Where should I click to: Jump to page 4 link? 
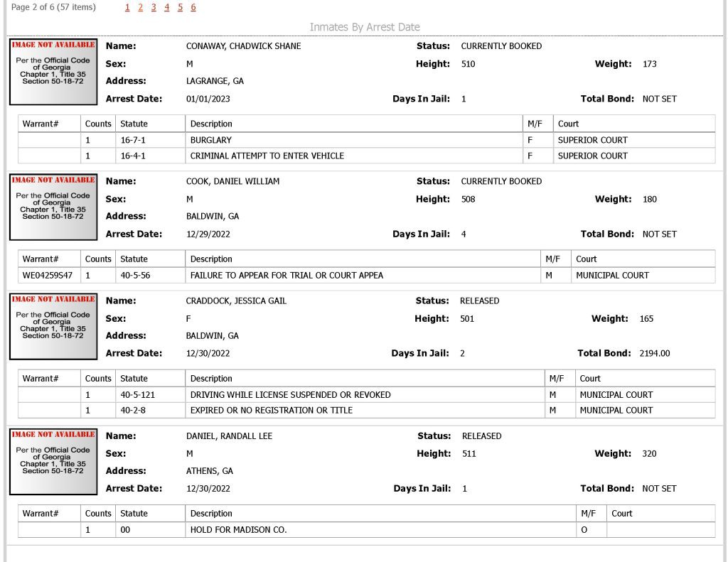coord(166,7)
